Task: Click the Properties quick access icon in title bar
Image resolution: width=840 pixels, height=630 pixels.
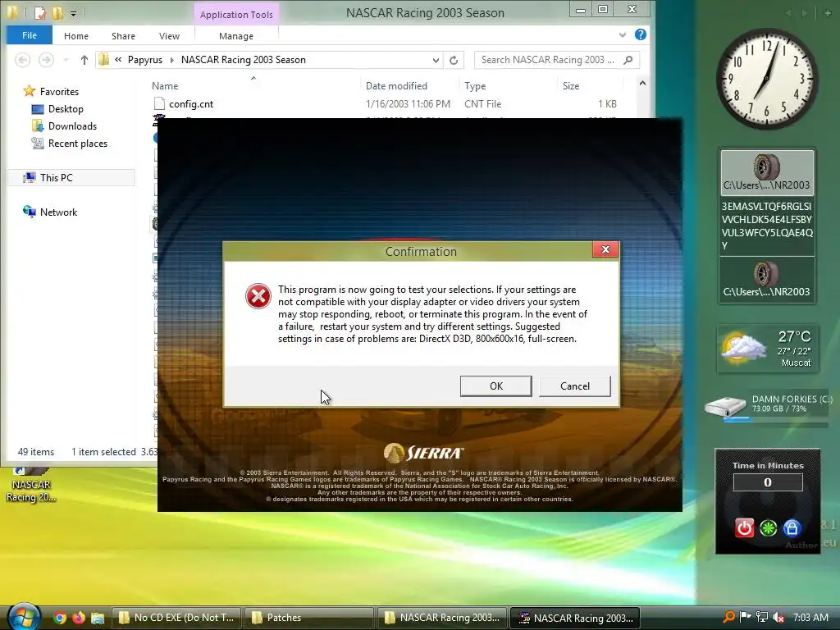Action: point(40,11)
